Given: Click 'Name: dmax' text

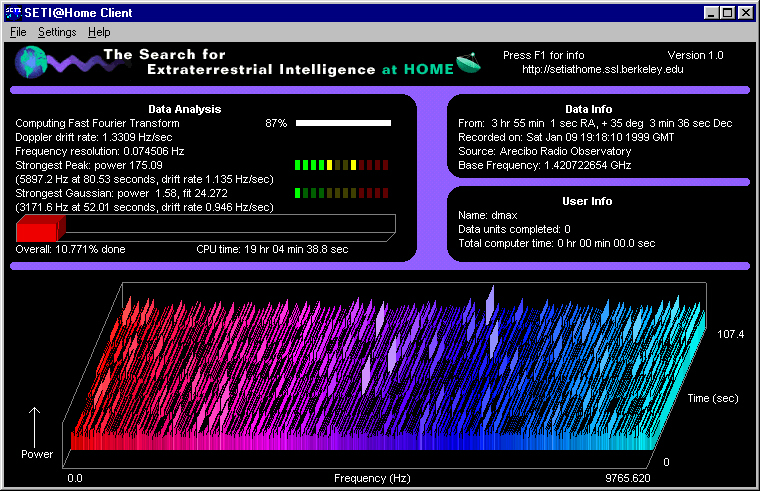Looking at the screenshot, I should coord(488,215).
